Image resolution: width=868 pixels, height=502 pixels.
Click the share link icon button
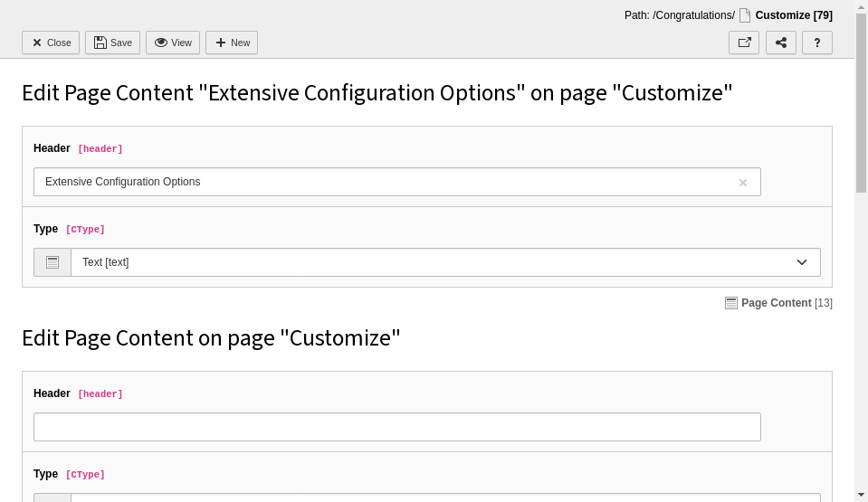click(780, 43)
